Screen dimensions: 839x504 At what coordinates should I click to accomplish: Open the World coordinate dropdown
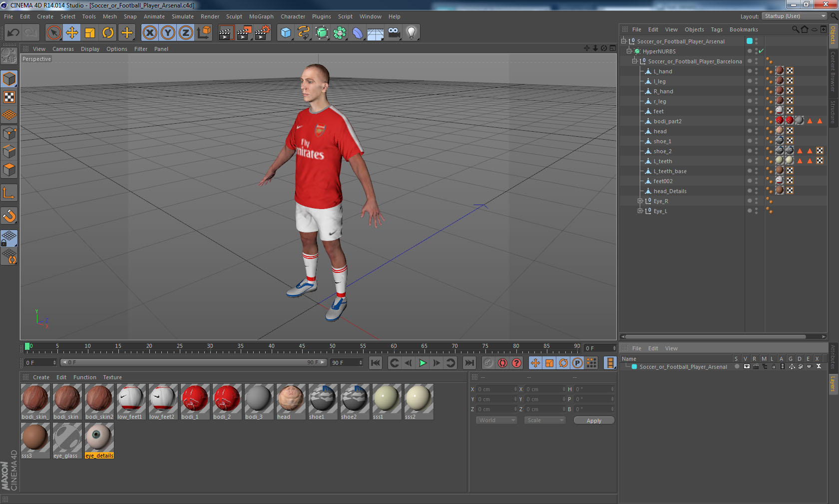pos(496,420)
